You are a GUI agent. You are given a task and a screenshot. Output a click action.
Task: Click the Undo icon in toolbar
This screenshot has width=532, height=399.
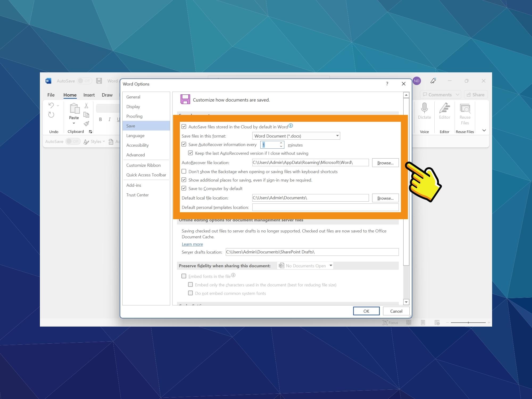click(x=51, y=106)
